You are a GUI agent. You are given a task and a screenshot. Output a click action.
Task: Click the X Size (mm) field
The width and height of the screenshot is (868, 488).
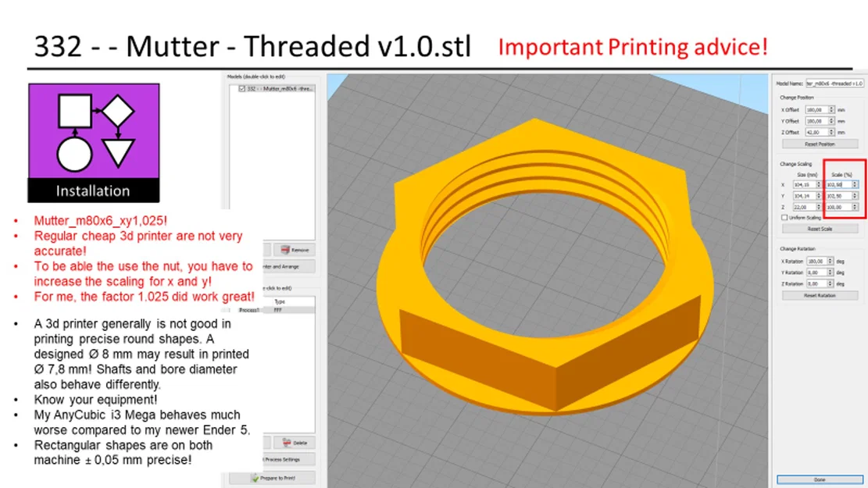(x=804, y=185)
